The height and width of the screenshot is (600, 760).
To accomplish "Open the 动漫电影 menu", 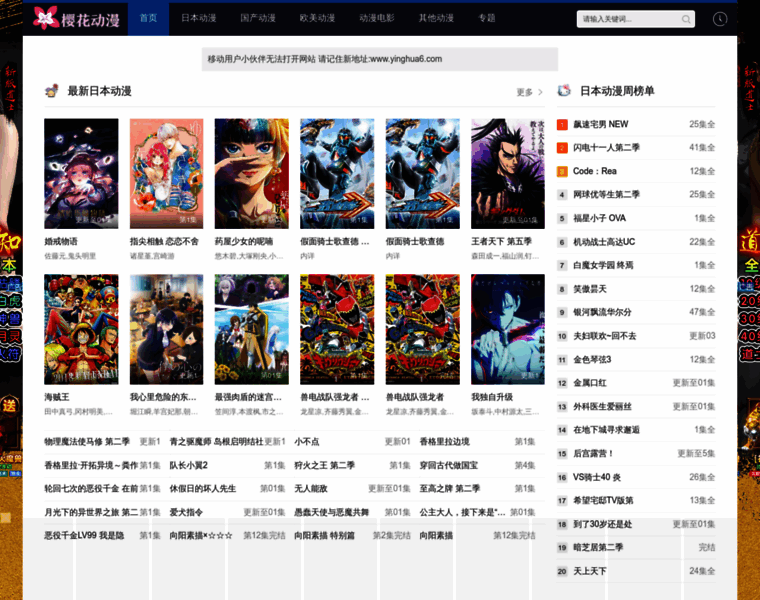I will pyautogui.click(x=377, y=18).
